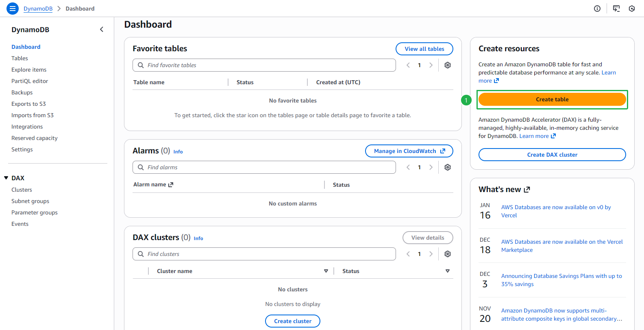Open PartiQL editor in the sidebar

click(x=30, y=81)
